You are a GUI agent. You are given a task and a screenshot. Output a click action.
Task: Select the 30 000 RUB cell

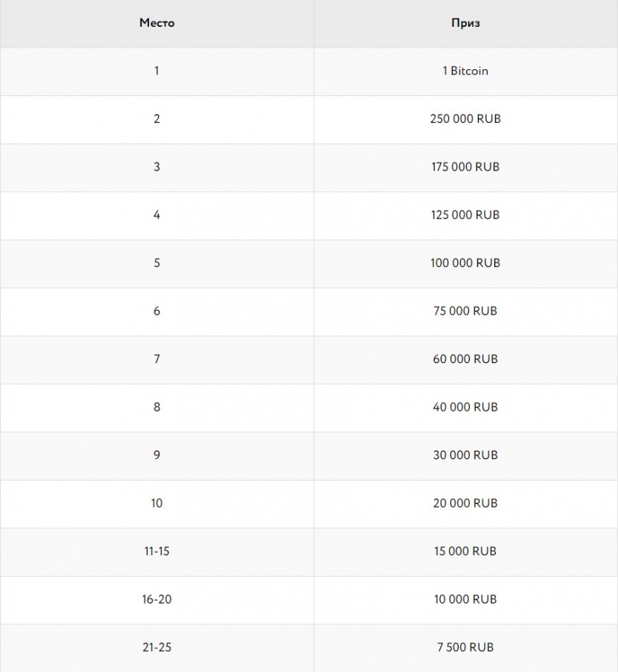click(x=465, y=455)
